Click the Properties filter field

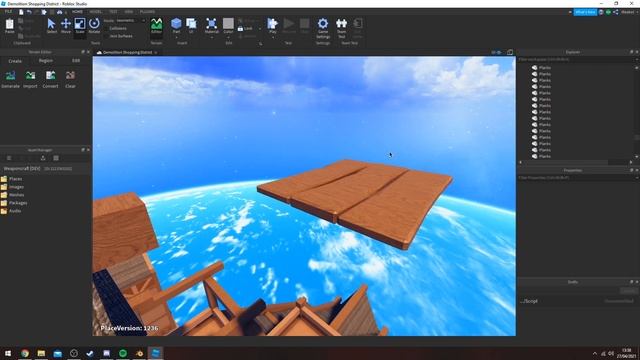tap(576, 178)
